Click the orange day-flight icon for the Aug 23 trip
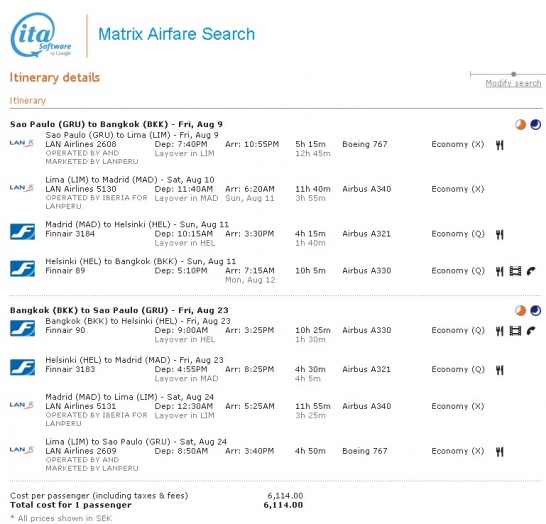 [x=521, y=310]
